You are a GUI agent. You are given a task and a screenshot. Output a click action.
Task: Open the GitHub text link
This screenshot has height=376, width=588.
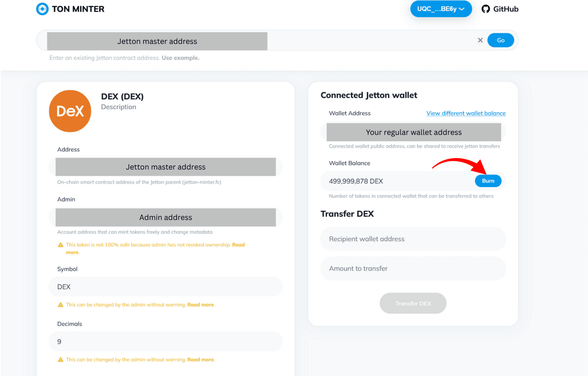[x=506, y=9]
